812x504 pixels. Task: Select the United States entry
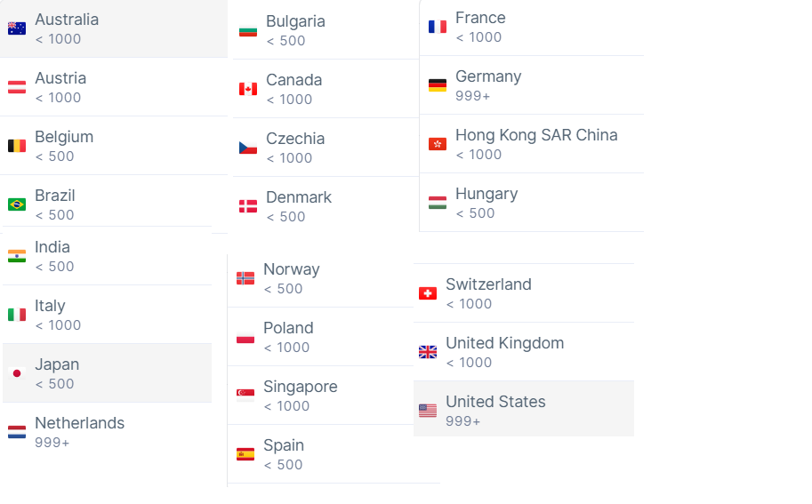pos(524,409)
